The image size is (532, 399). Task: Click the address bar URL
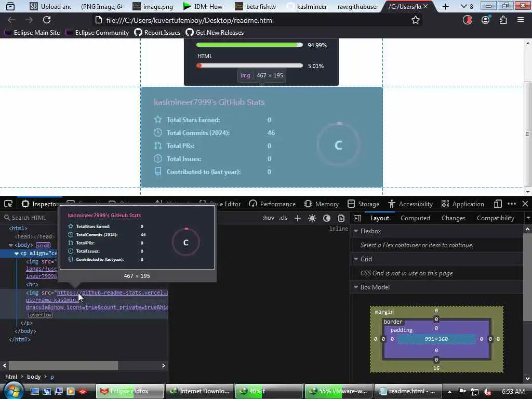190,20
